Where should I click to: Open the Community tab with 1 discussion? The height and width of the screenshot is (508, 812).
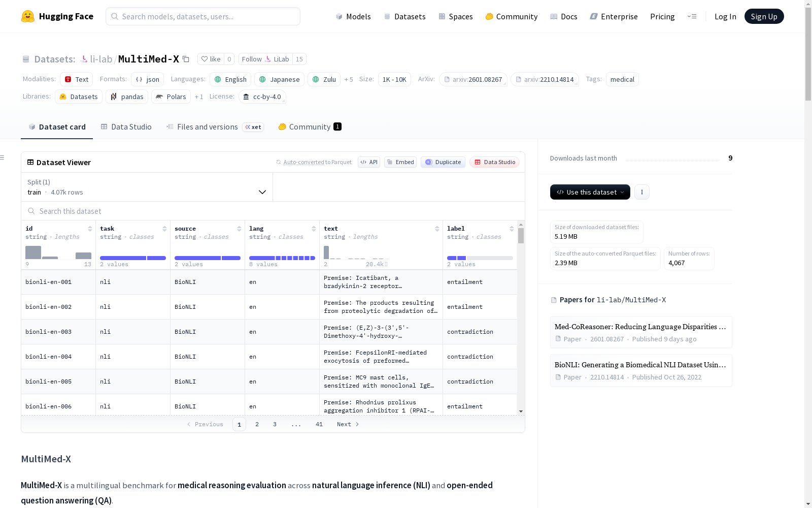[x=310, y=127]
